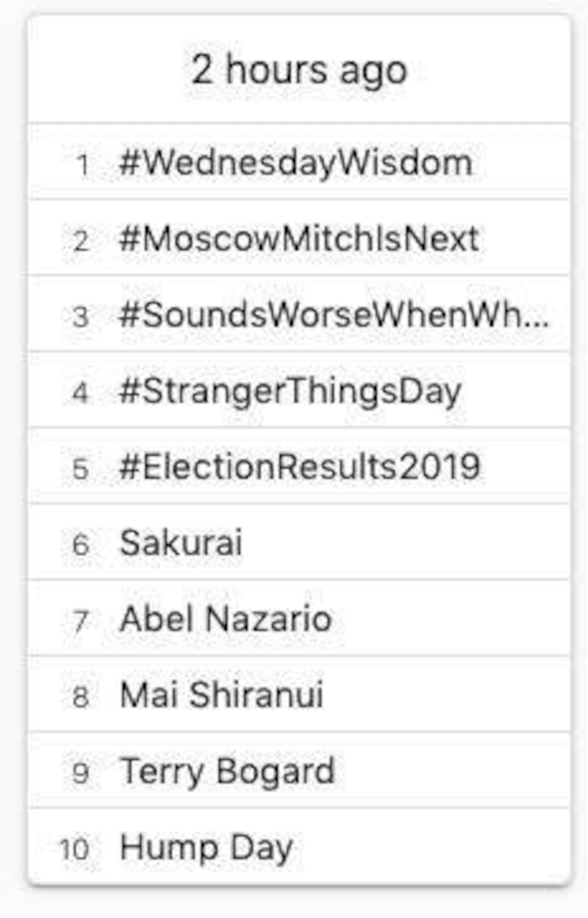Click rank number 2 beside #MoscowMitchIsNext
Viewport: 588px width, 918px height.
click(82, 241)
